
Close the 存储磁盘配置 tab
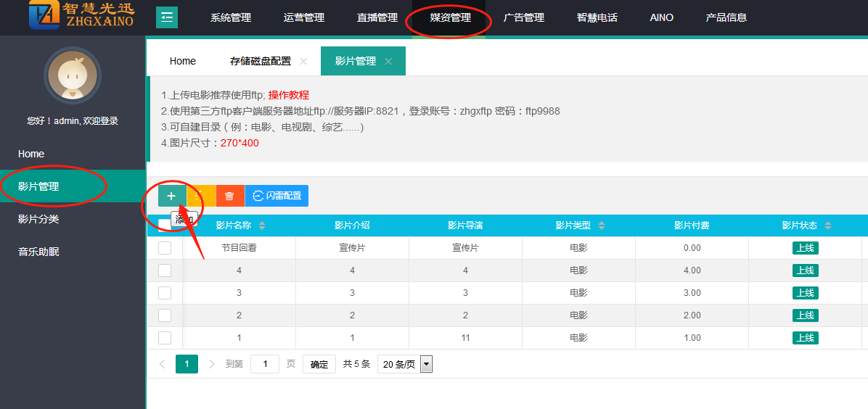(303, 62)
